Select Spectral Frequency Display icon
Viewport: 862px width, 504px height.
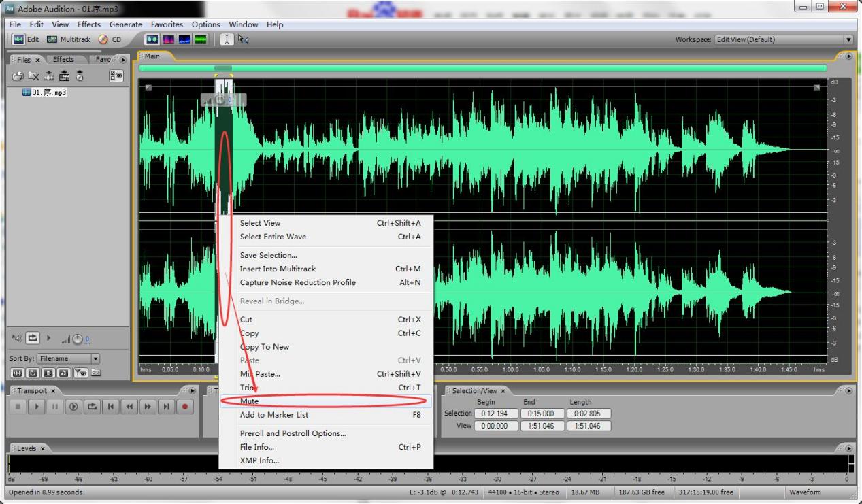pyautogui.click(x=167, y=39)
